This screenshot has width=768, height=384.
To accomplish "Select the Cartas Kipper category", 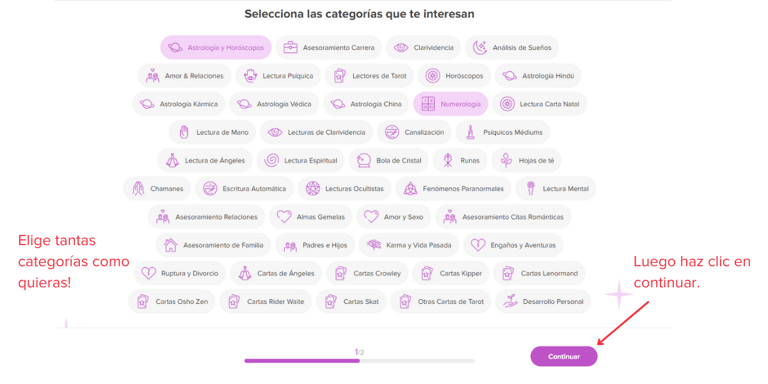I will point(451,273).
